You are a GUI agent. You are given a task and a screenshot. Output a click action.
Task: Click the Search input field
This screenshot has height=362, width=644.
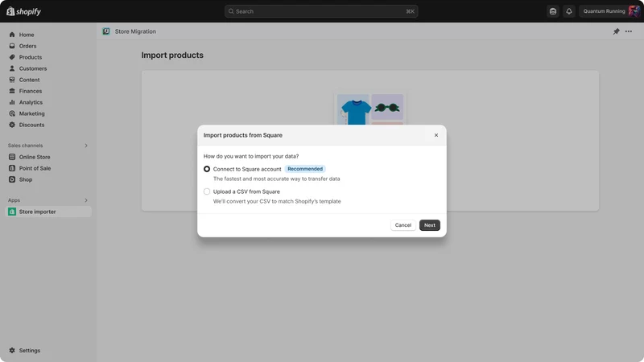coord(321,11)
